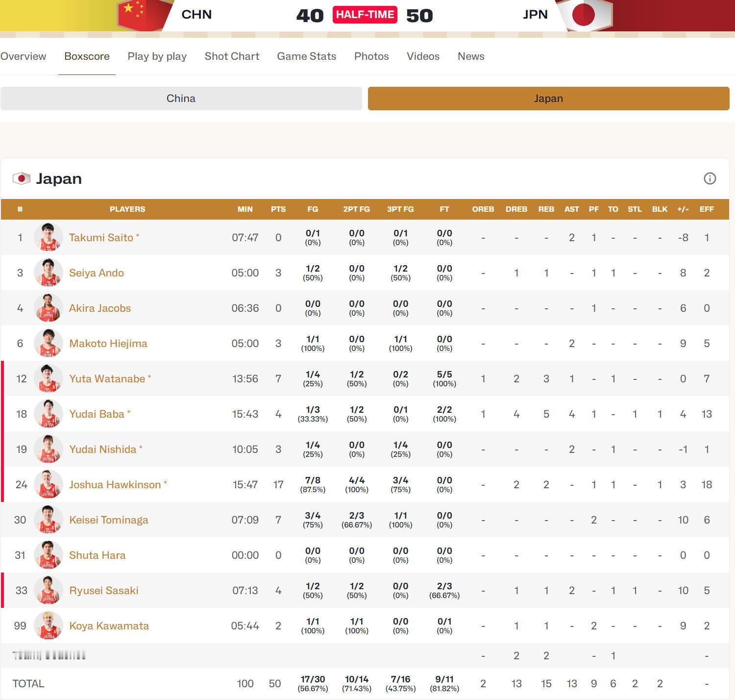Click the REB column header
This screenshot has width=735, height=700.
tap(546, 209)
